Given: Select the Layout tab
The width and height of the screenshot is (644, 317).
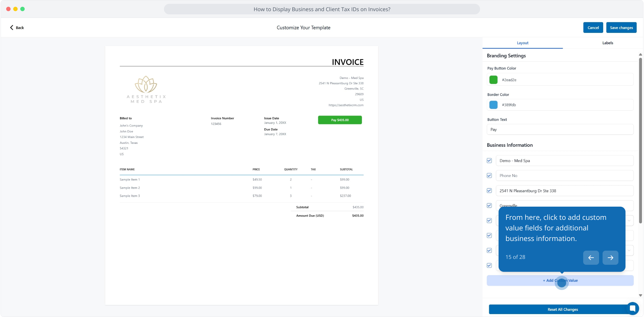Looking at the screenshot, I should 522,43.
